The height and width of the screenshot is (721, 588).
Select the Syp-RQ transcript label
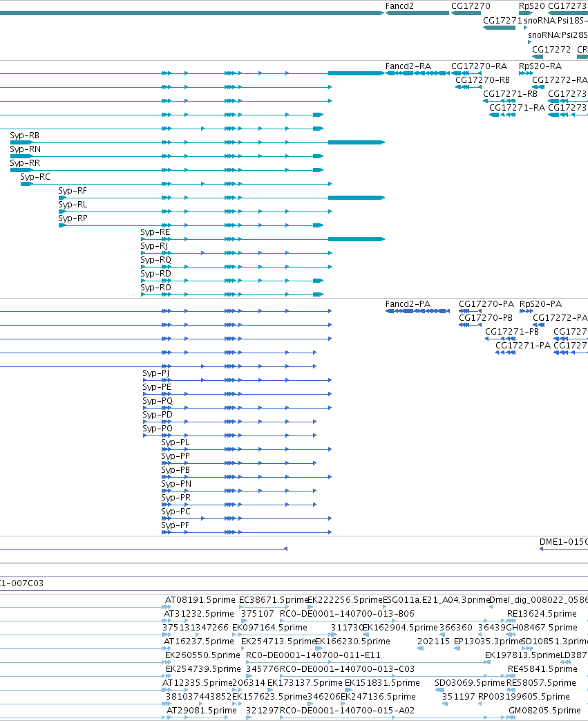click(x=155, y=260)
